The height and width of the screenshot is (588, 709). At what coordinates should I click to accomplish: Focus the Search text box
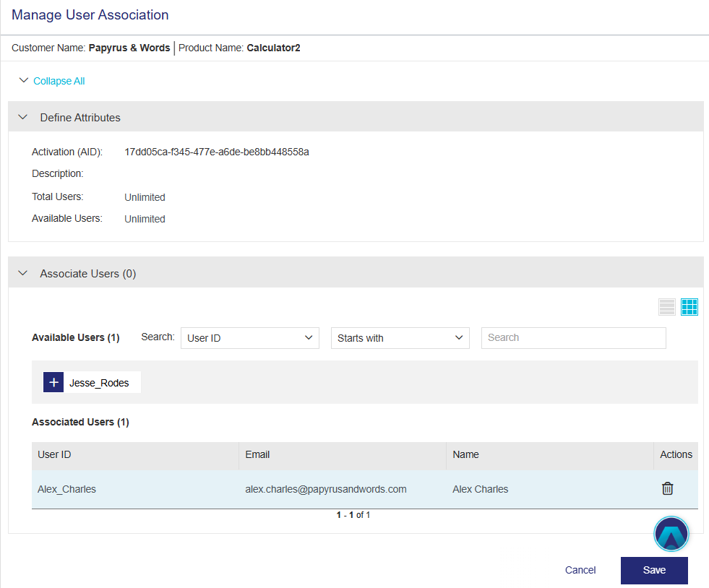click(x=573, y=338)
